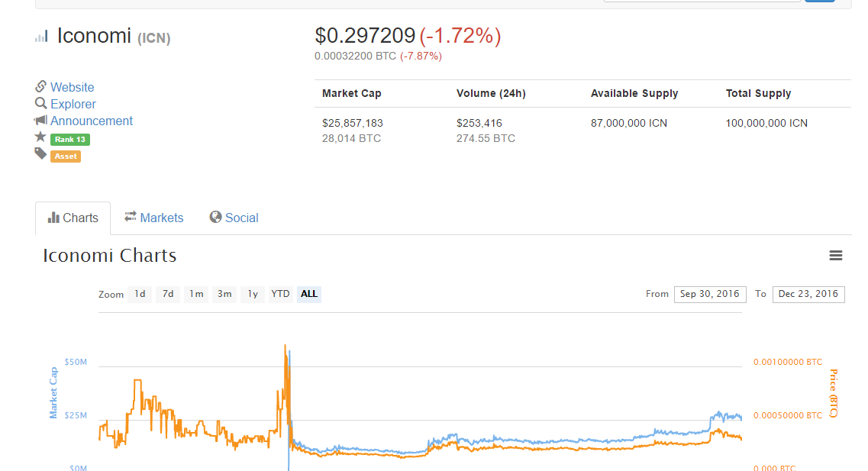Click the Volume (24h) column header
The image size is (868, 471).
coord(491,94)
